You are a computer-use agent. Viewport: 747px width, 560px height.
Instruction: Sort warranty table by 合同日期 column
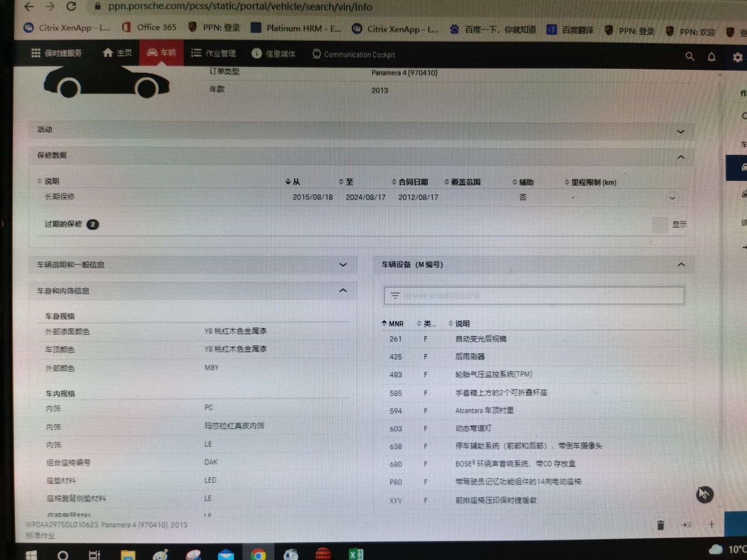(x=410, y=182)
